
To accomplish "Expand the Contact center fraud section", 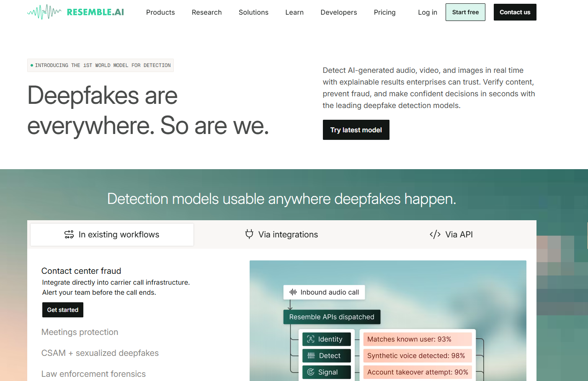I will click(x=81, y=271).
